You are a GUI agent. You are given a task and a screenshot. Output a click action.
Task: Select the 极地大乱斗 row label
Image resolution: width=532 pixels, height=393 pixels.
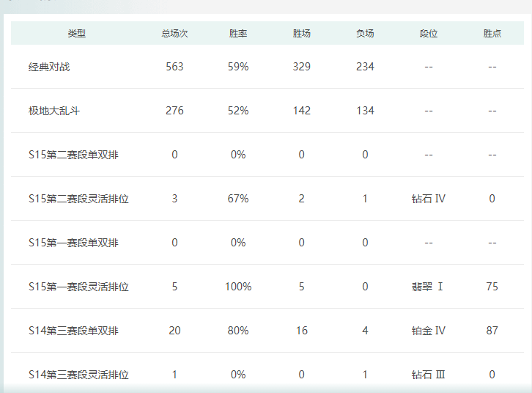click(x=54, y=111)
